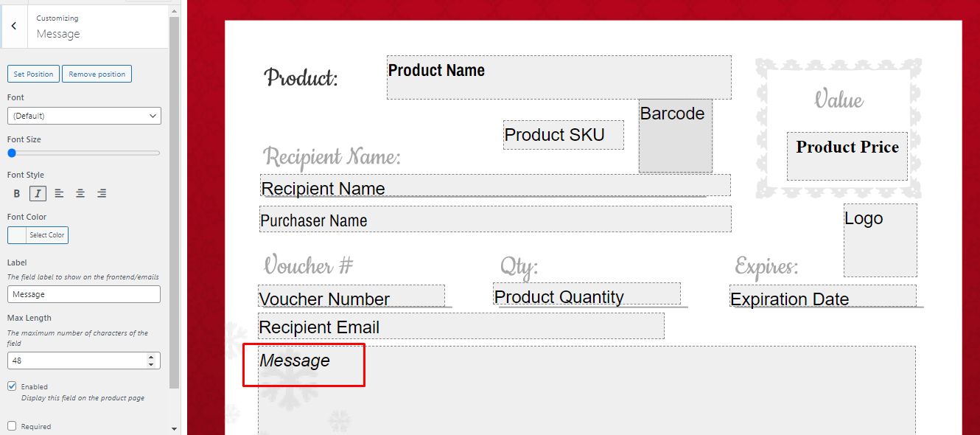Viewport: 980px width, 435px height.
Task: Increase Max Length with up stepper arrow
Action: pyautogui.click(x=151, y=357)
